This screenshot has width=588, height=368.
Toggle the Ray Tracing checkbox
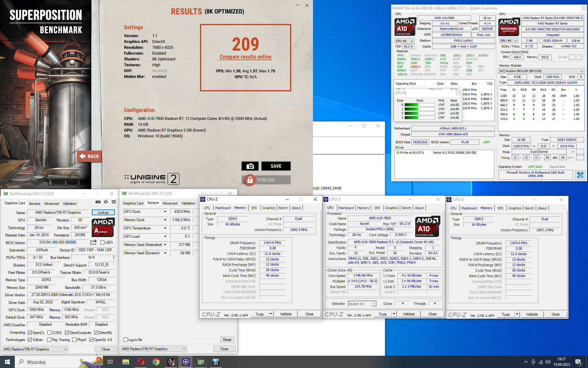(x=49, y=339)
